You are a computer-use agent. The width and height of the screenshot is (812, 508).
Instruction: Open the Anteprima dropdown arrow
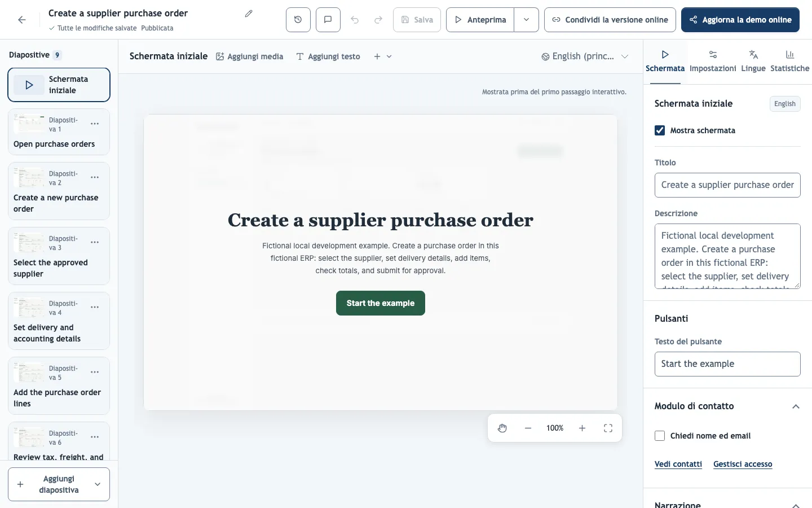526,20
